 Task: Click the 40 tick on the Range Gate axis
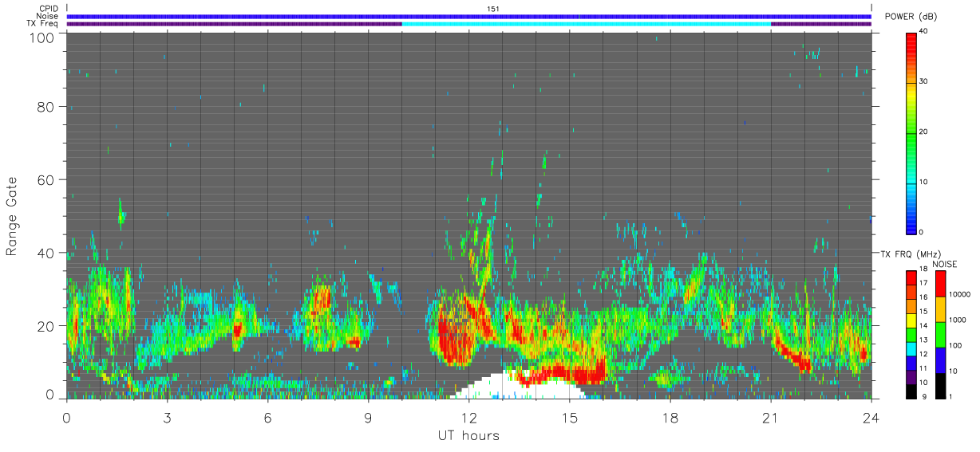click(46, 253)
